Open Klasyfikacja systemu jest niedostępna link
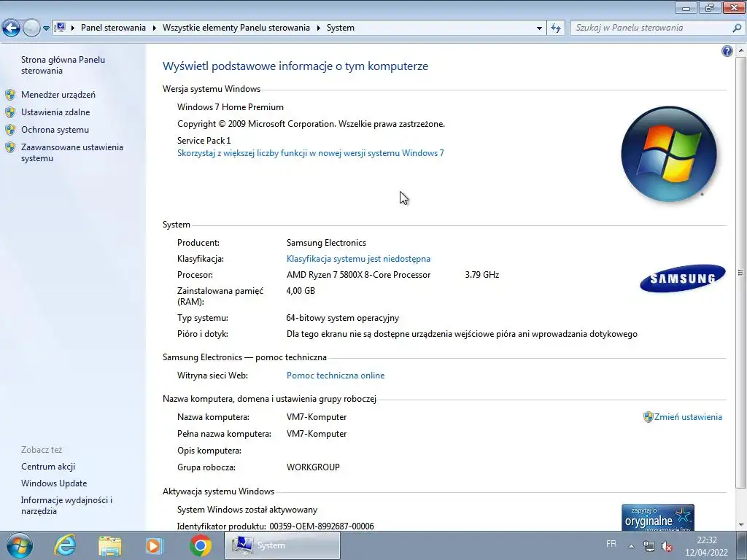Viewport: 747px width, 560px height. [358, 259]
